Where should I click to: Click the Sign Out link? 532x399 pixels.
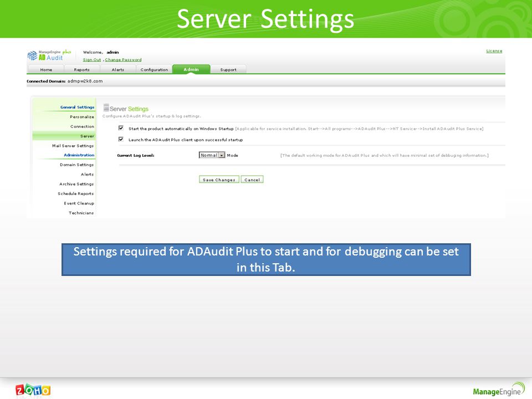[x=92, y=60]
